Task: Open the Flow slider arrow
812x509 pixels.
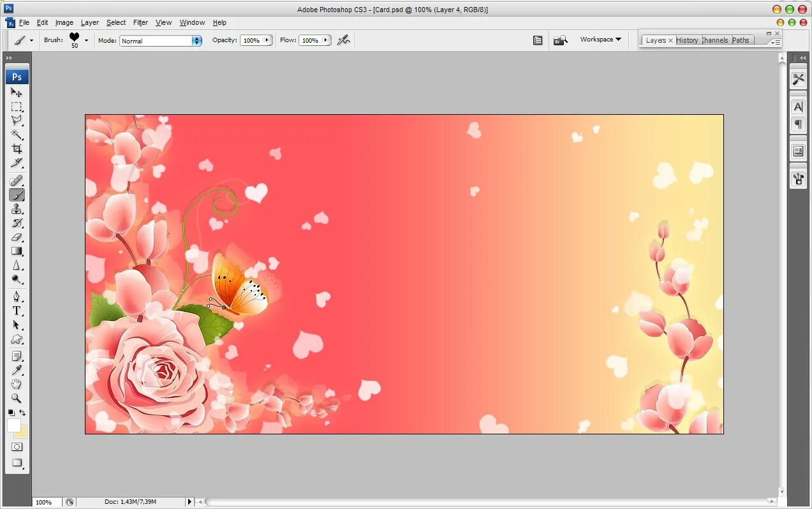Action: coord(326,40)
